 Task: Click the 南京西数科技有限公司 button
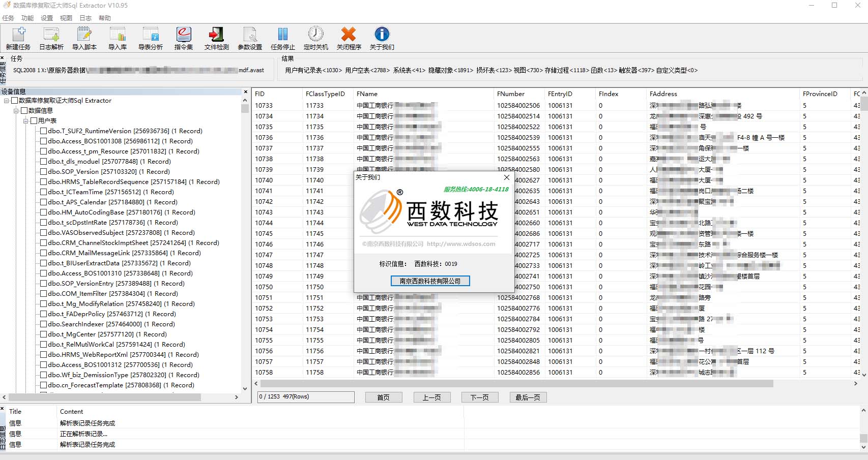[430, 281]
